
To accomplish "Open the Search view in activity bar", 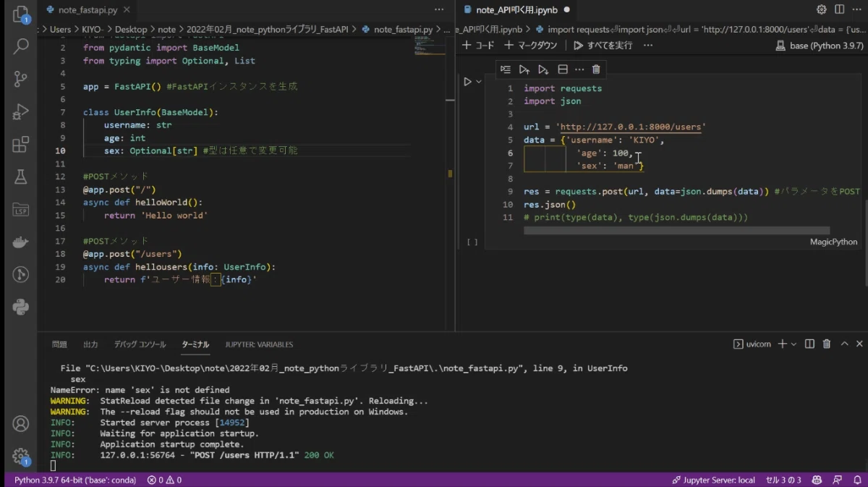I will [x=20, y=46].
